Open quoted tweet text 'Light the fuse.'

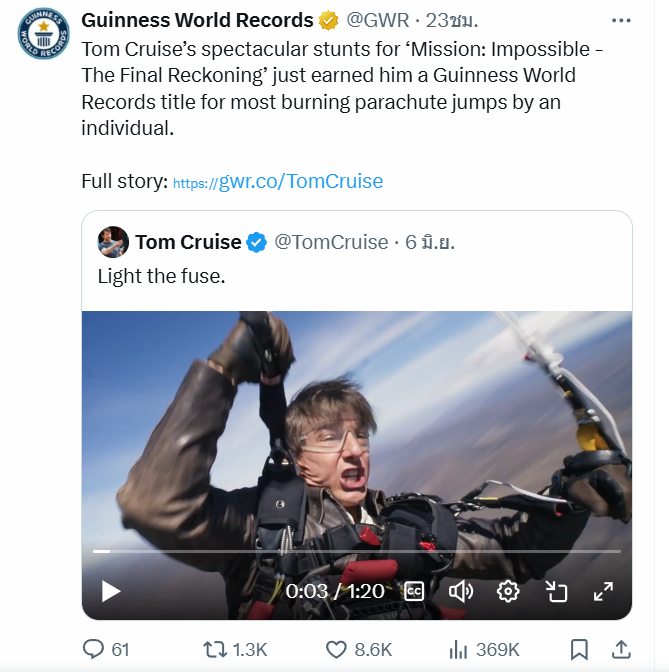pyautogui.click(x=161, y=276)
